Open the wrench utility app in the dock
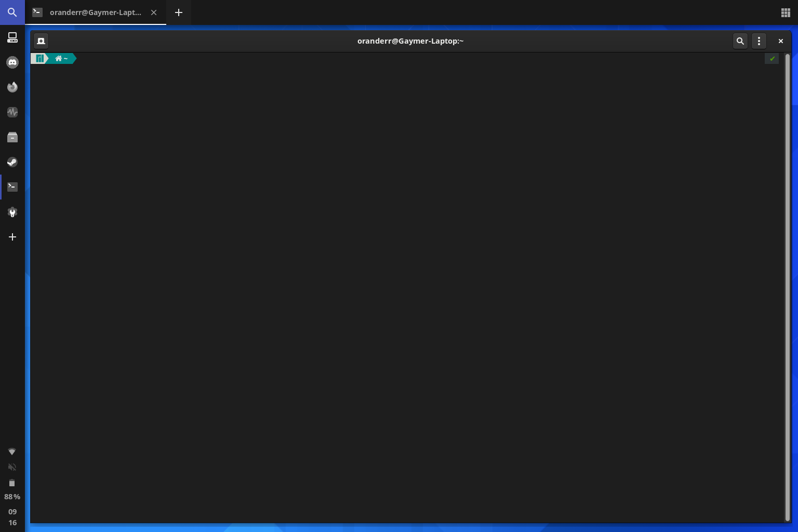Viewport: 798px width, 532px height. (12, 212)
